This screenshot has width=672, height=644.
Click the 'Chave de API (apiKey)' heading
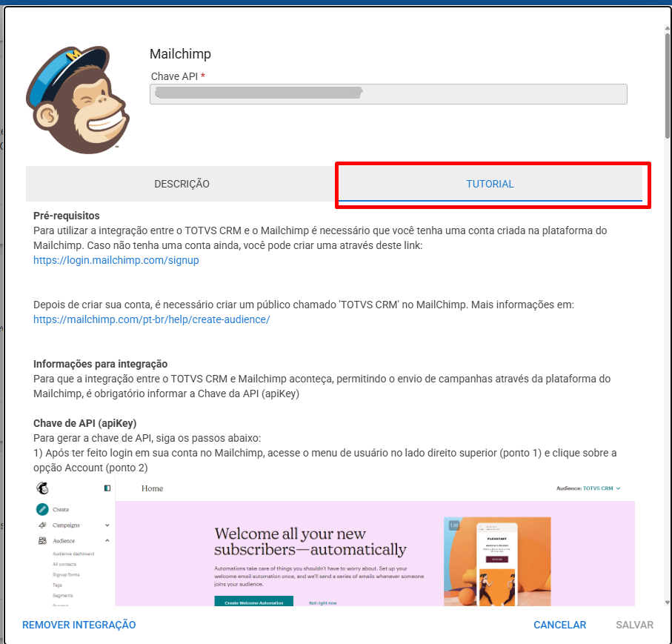tap(85, 423)
